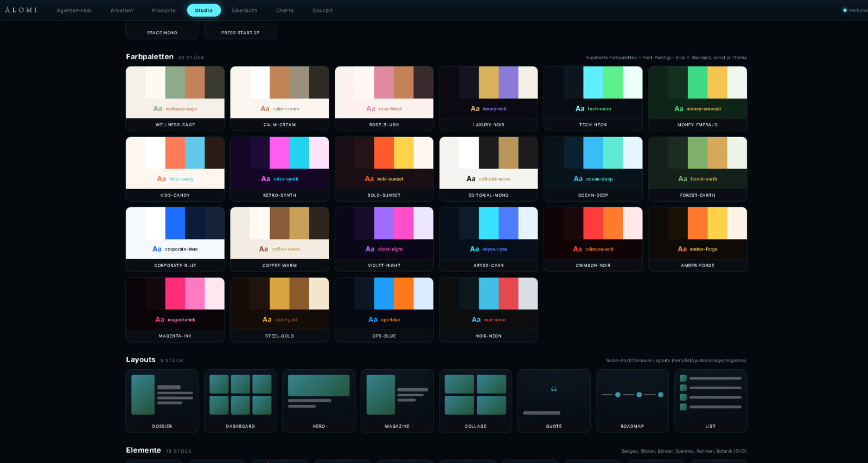Click the Layouts section heading
This screenshot has width=868, height=463.
(x=141, y=359)
